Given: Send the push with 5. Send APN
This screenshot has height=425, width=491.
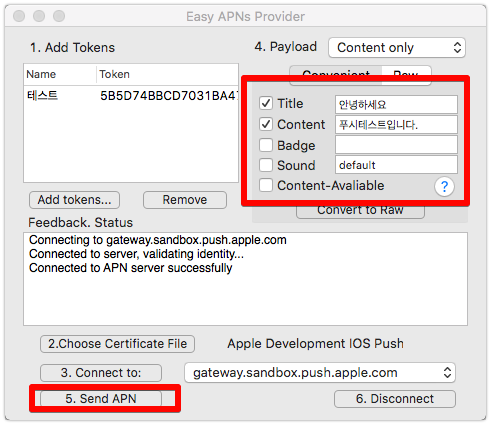Looking at the screenshot, I should point(101,399).
